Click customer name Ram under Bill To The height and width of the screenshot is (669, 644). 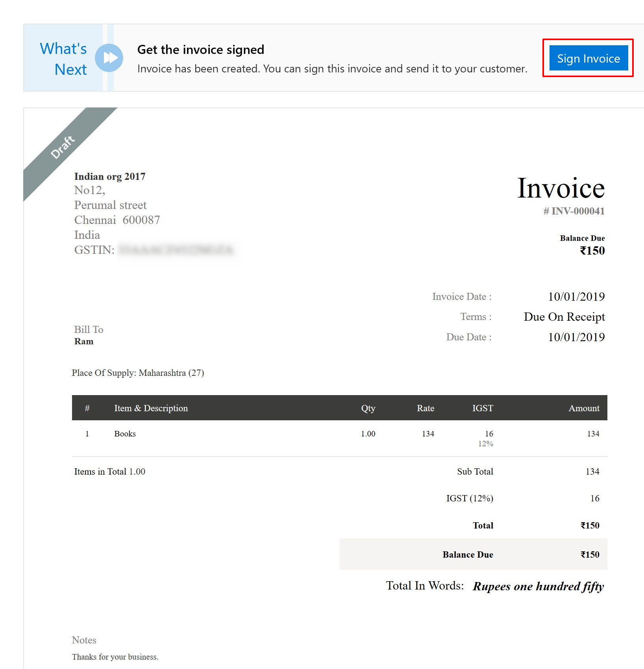click(x=84, y=341)
